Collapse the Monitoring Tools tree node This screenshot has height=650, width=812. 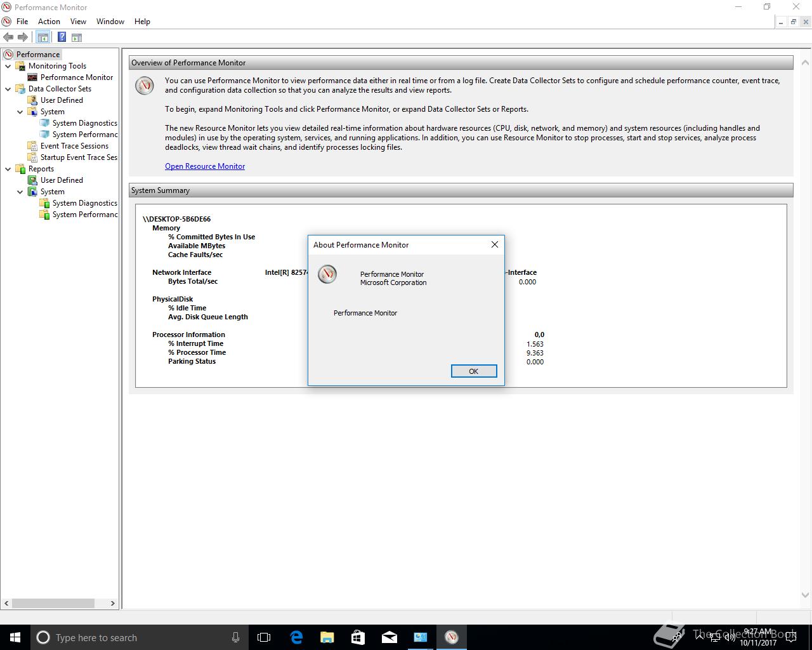point(8,66)
